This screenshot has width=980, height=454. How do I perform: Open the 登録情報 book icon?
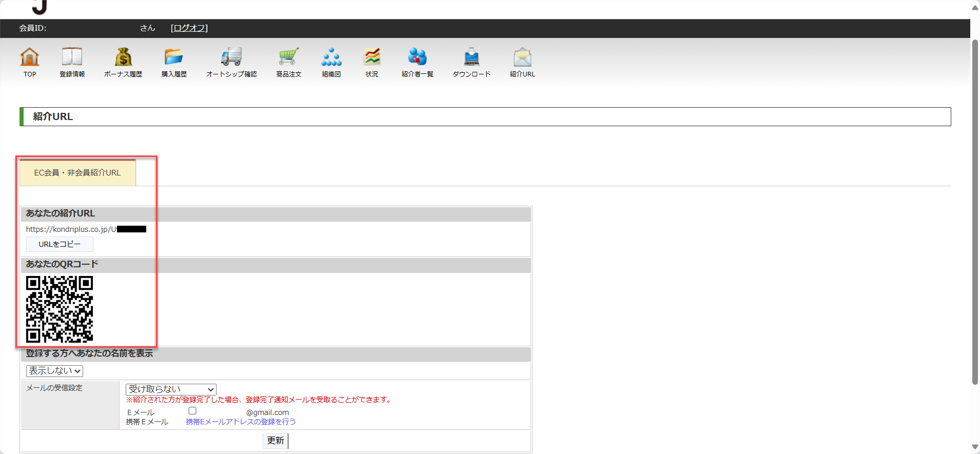72,57
